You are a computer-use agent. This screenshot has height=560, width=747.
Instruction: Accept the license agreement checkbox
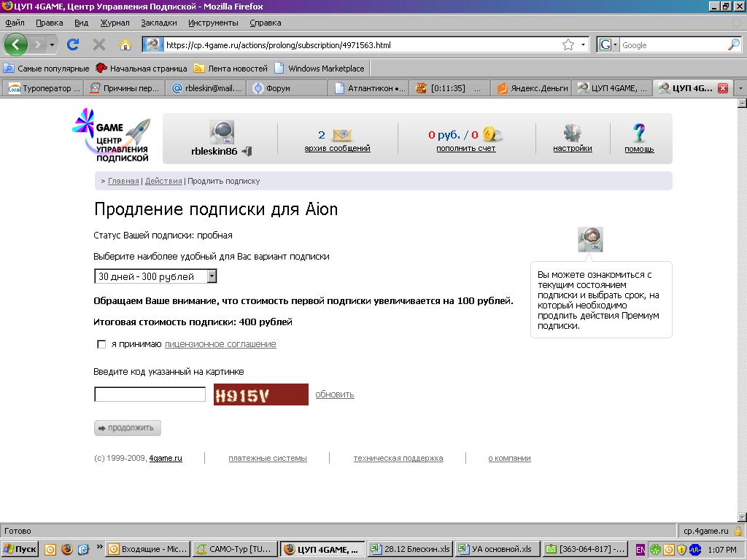(101, 344)
